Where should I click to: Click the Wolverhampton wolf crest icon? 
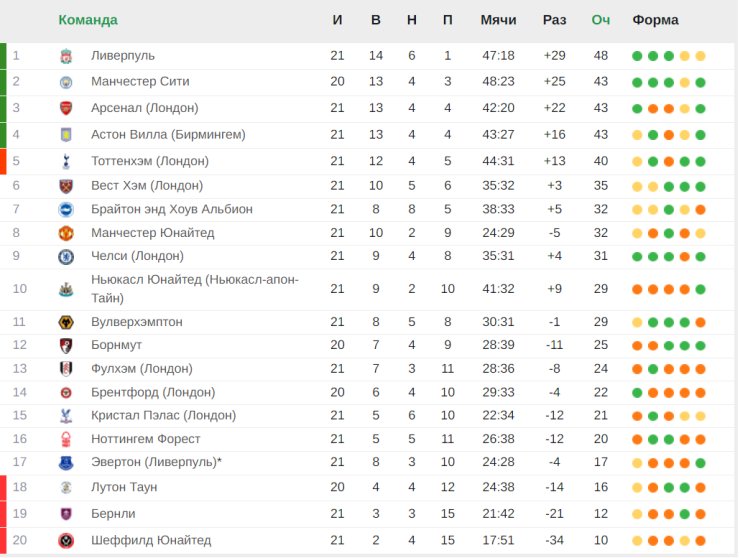(66, 322)
